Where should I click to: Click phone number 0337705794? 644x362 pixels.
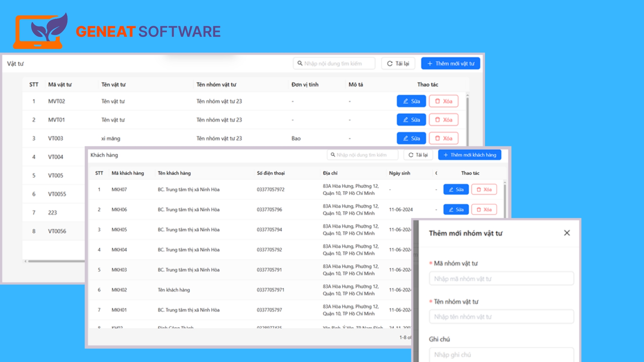pos(269,230)
